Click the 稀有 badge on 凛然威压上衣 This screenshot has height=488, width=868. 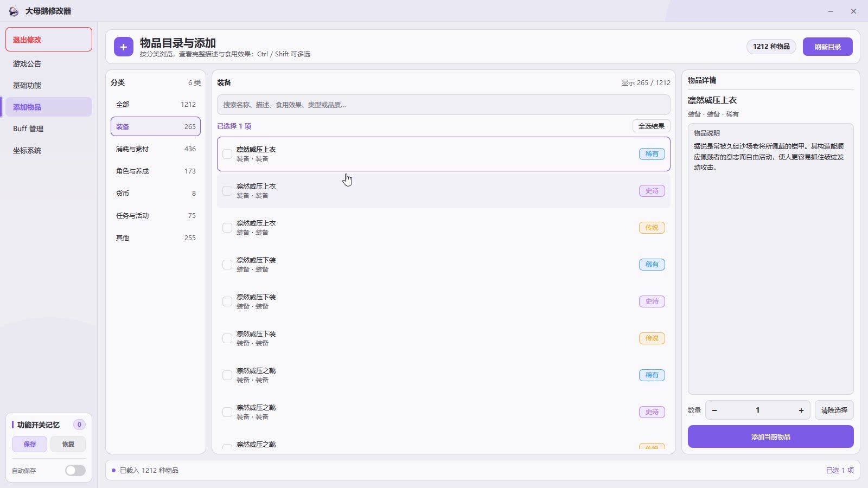click(x=652, y=154)
